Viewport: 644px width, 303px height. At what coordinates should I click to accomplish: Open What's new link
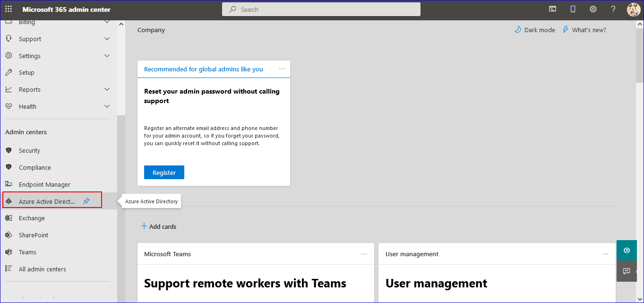coord(589,30)
